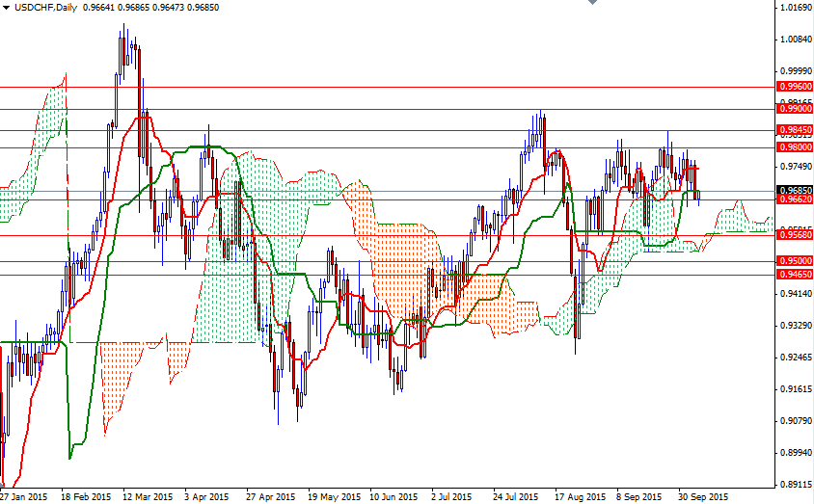Screen dimensions: 814x504
Task: Click the 0.9845 resistance level label
Action: (795, 130)
